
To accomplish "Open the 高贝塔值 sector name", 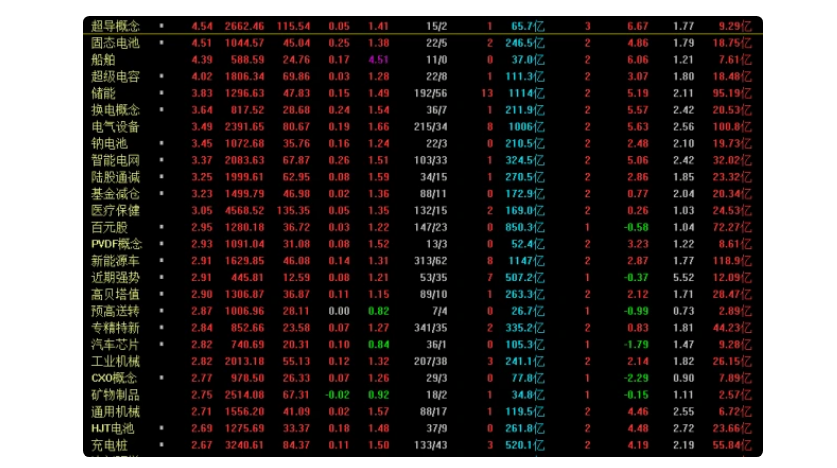I will 115,294.
